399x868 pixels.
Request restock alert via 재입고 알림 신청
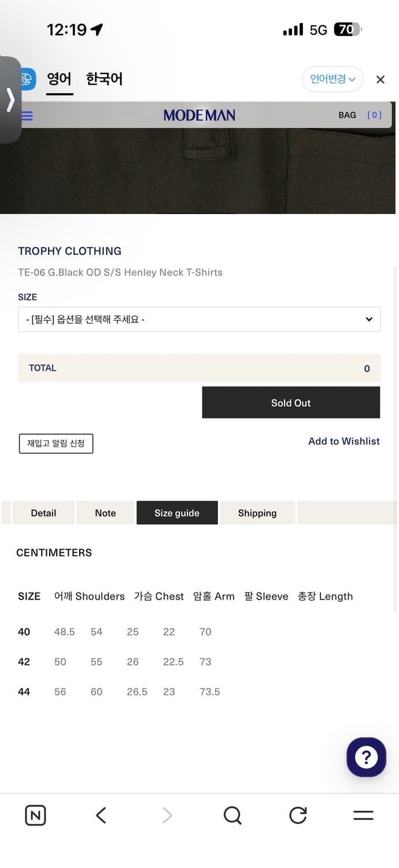56,443
